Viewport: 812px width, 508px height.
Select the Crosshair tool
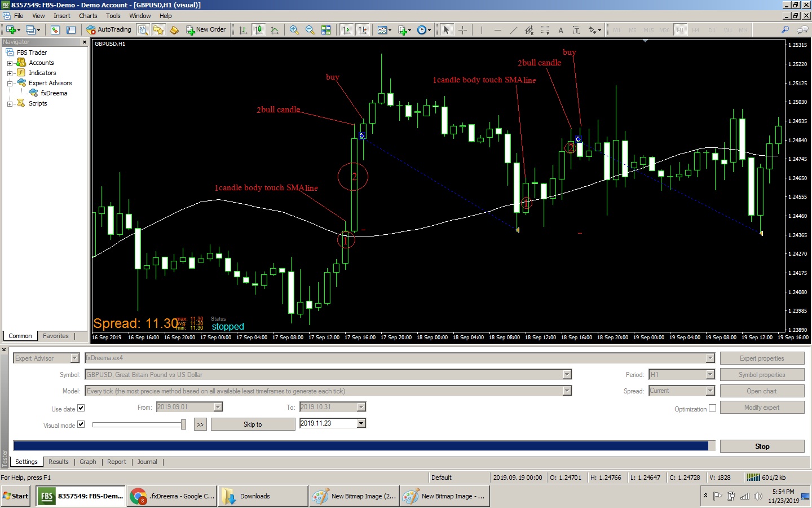462,30
